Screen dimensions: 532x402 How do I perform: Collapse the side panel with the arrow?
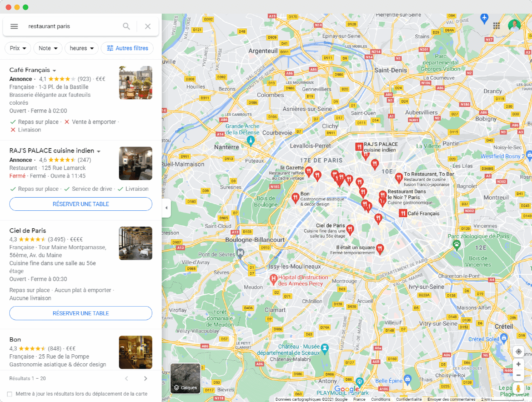[x=166, y=208]
